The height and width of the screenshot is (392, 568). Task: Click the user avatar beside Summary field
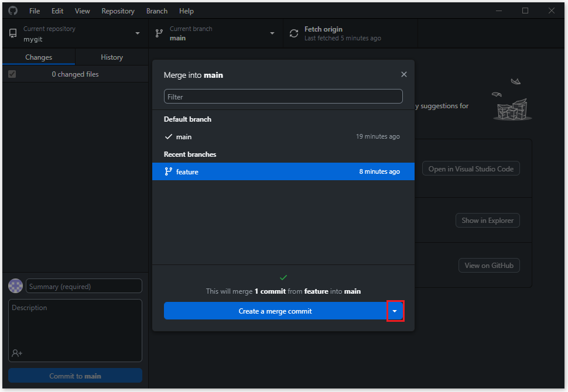(x=16, y=286)
